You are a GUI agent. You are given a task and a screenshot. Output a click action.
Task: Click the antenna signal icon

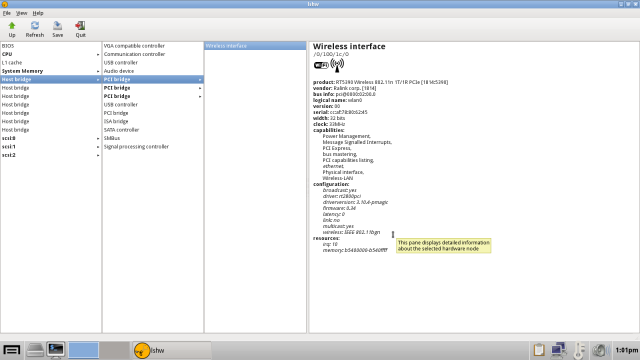tap(337, 65)
